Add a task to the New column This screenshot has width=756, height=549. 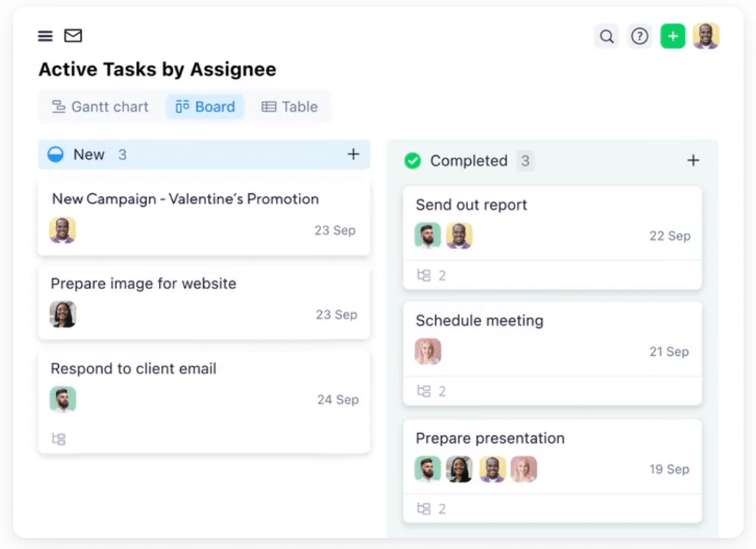coord(354,154)
